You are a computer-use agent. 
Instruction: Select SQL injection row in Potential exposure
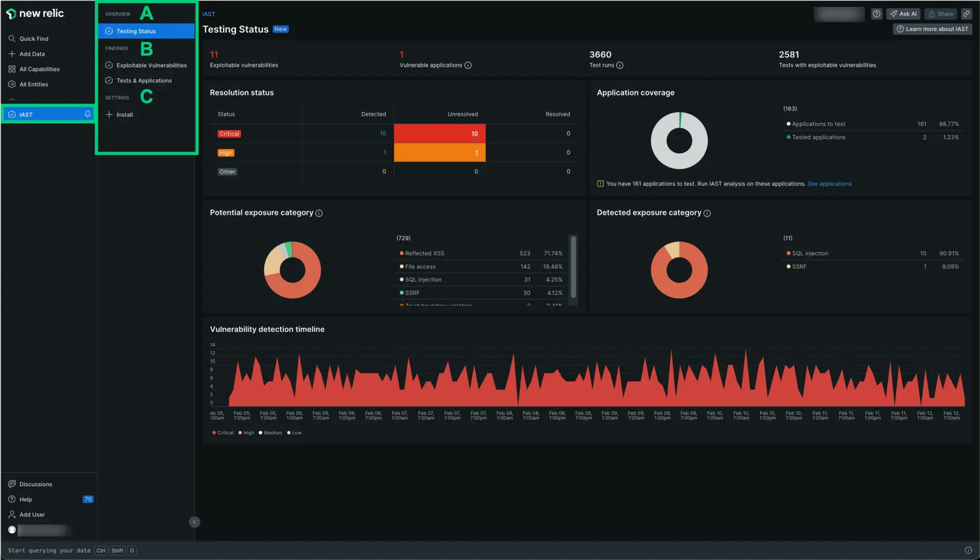pyautogui.click(x=480, y=280)
